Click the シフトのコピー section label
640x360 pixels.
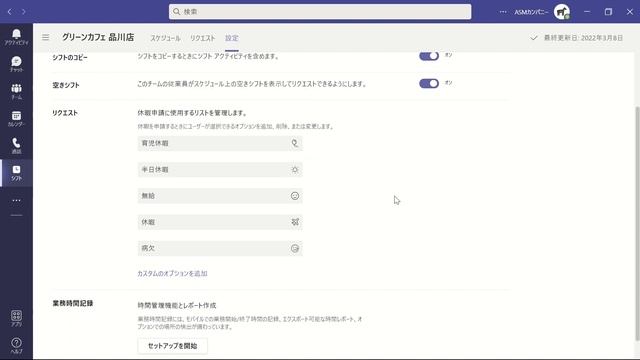tap(70, 58)
